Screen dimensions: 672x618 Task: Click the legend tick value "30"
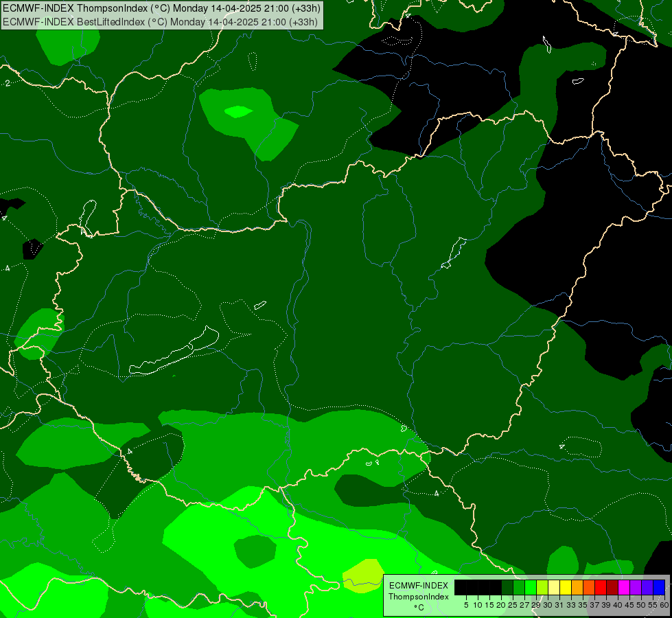[548, 605]
